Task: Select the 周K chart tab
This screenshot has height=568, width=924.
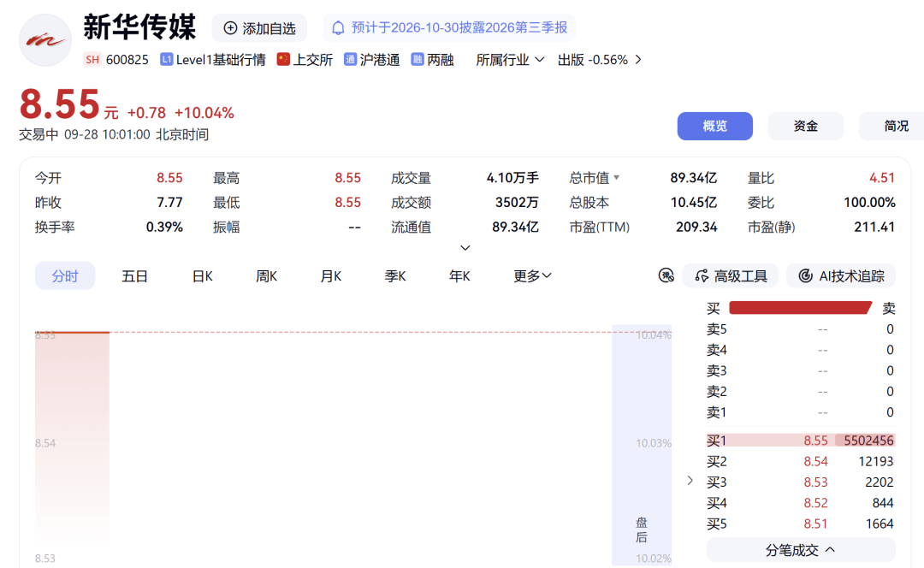Action: pyautogui.click(x=266, y=275)
